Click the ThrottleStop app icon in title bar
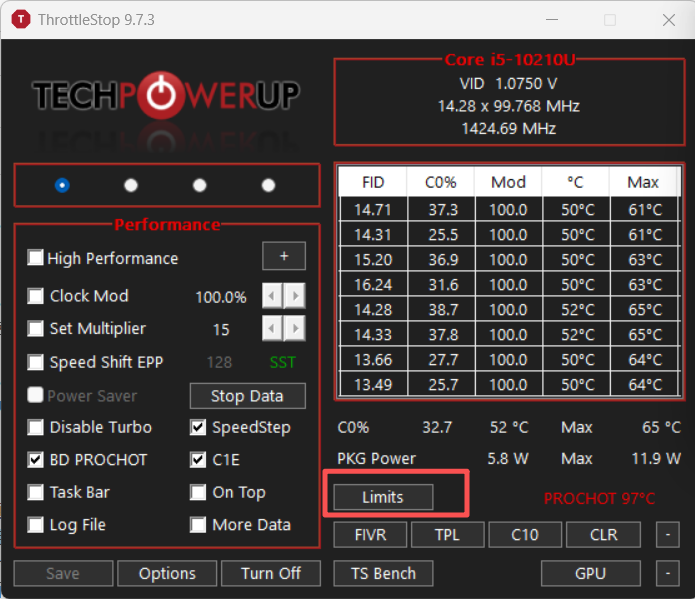Image resolution: width=695 pixels, height=599 pixels. pyautogui.click(x=20, y=20)
